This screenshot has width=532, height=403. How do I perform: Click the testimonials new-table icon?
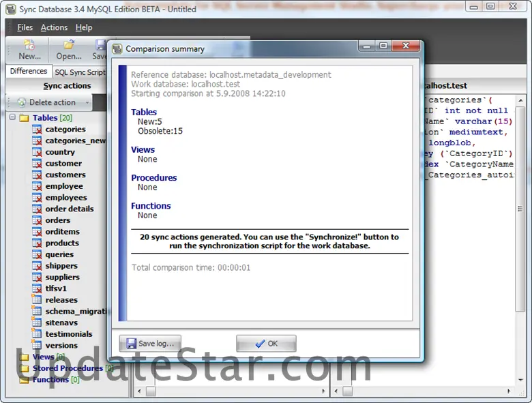[37, 333]
